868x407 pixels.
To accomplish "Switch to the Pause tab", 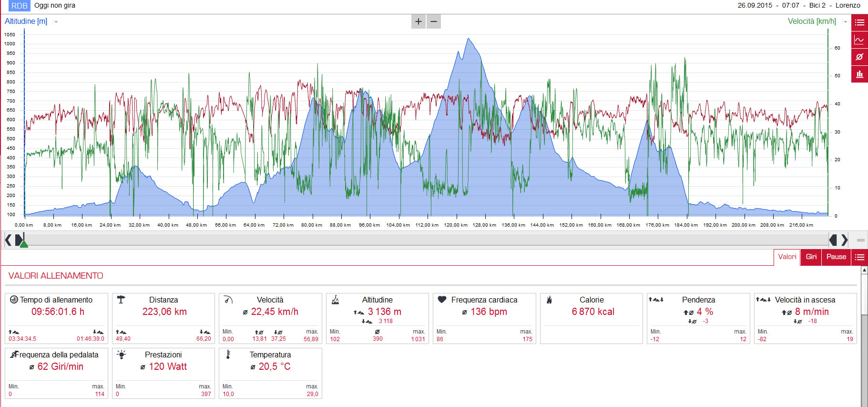I will [836, 257].
